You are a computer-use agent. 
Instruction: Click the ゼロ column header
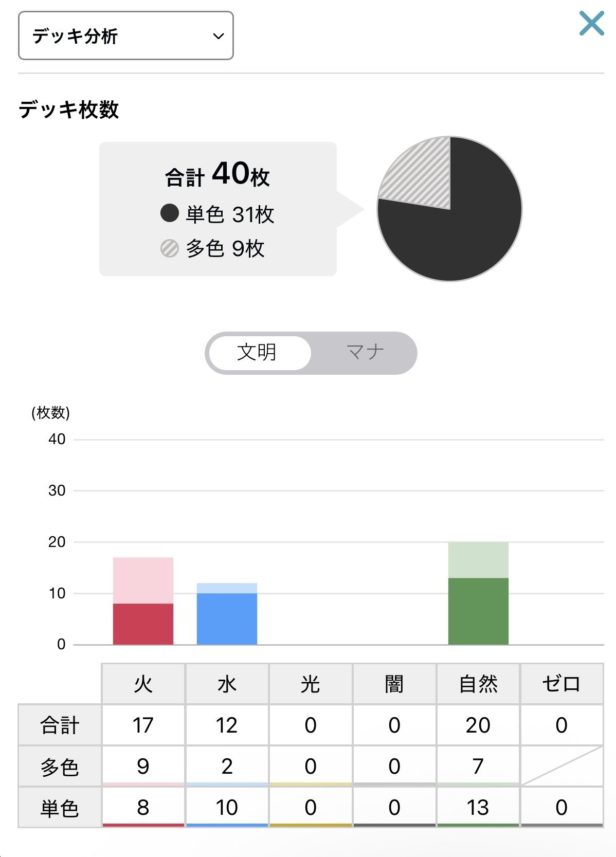point(561,684)
